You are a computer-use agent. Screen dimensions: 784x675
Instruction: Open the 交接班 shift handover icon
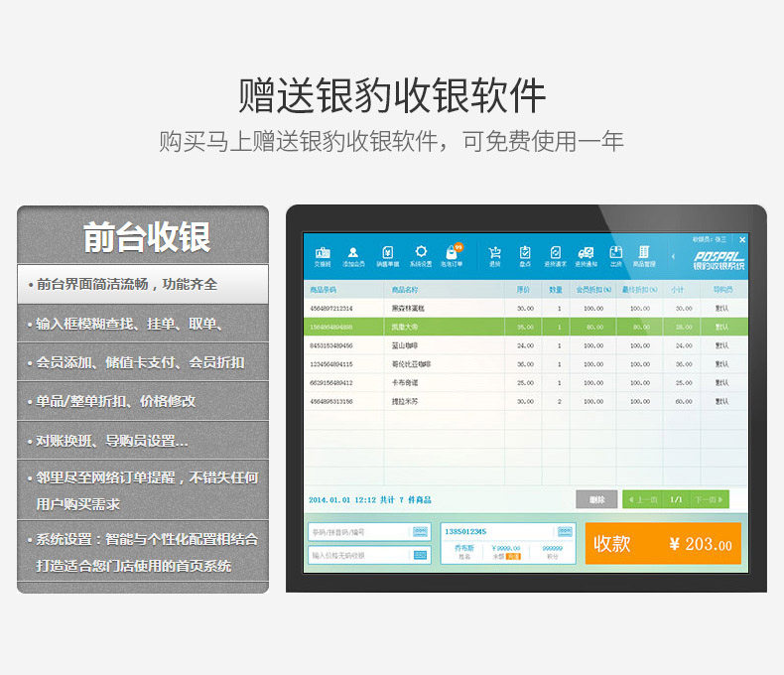click(323, 256)
